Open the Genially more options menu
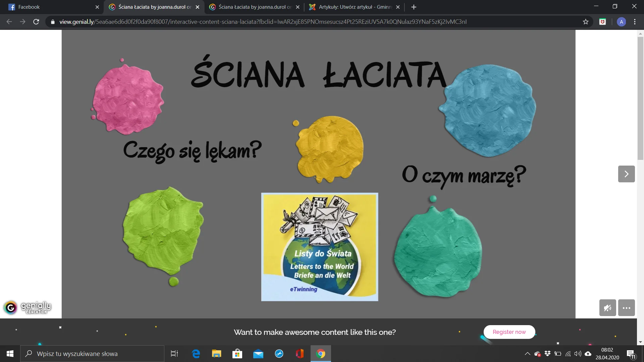Image resolution: width=644 pixels, height=362 pixels. 626,307
